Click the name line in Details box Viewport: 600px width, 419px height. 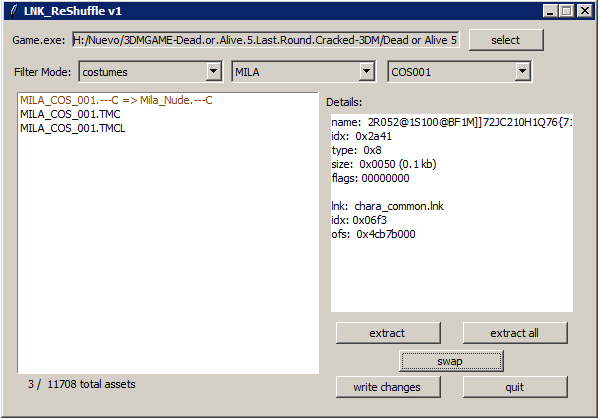[x=450, y=122]
